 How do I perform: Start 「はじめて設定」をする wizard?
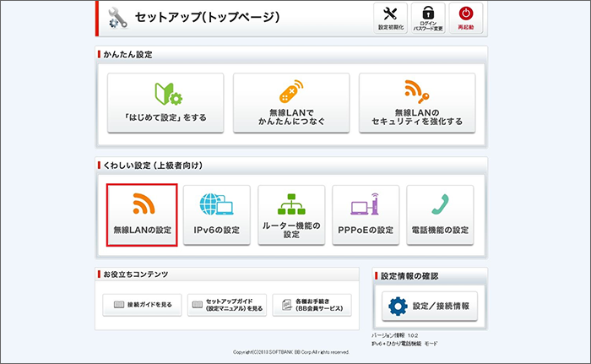165,104
